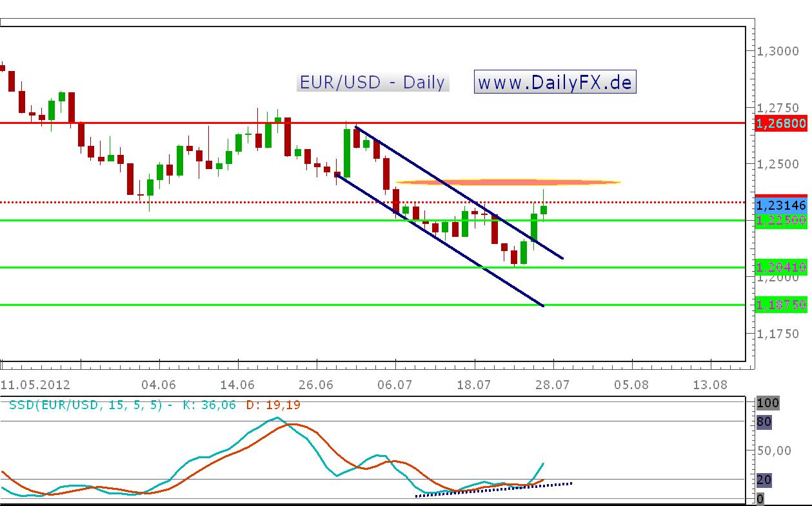Click the 14.06 date label
Screen dimensions: 812x506
pyautogui.click(x=237, y=385)
